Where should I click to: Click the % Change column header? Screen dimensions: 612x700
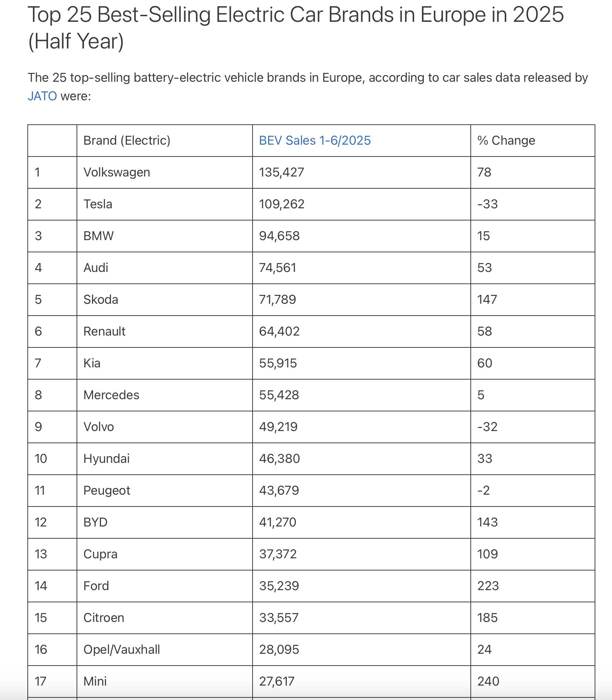point(506,141)
